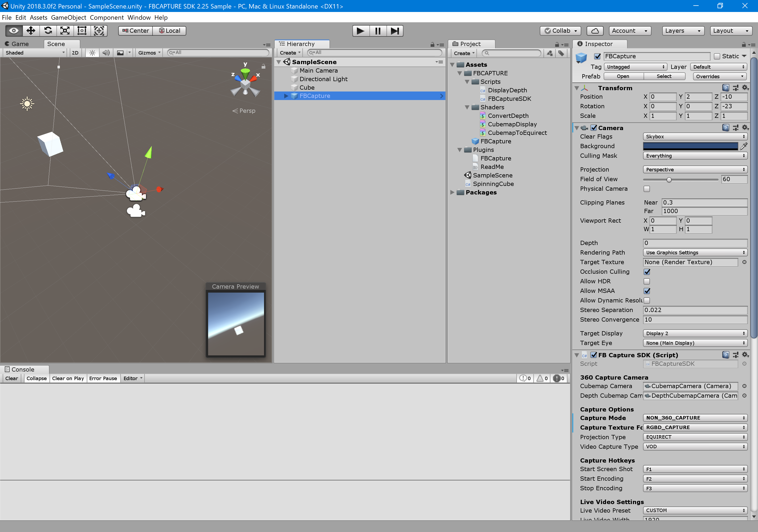Viewport: 758px width, 532px height.
Task: Collapse the Shaders folder in Project
Action: (467, 107)
